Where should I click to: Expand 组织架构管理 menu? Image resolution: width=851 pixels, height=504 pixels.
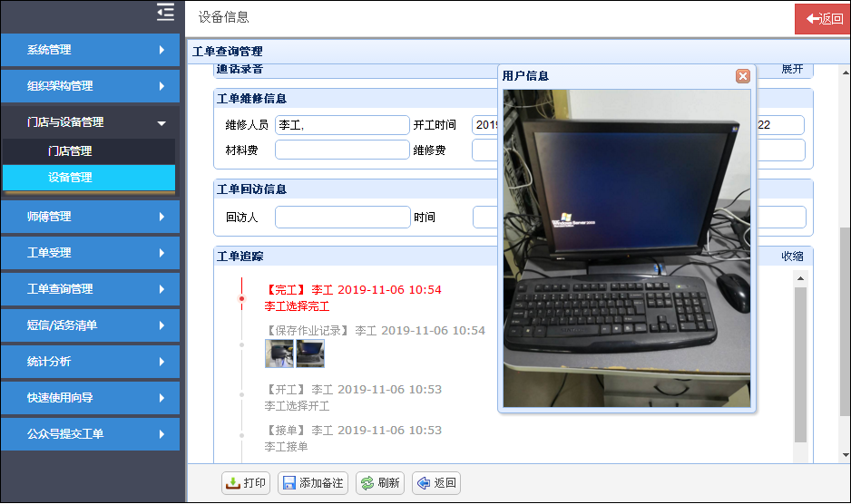pos(91,86)
